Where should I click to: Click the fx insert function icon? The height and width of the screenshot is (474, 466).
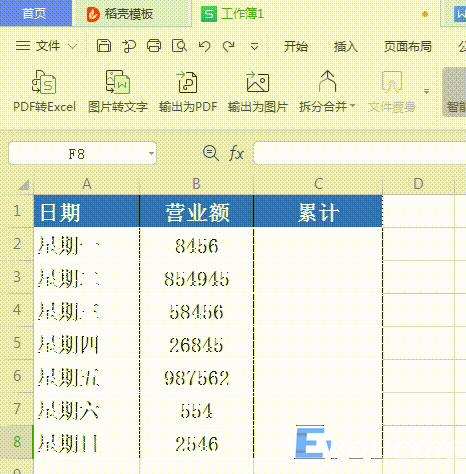pyautogui.click(x=236, y=153)
